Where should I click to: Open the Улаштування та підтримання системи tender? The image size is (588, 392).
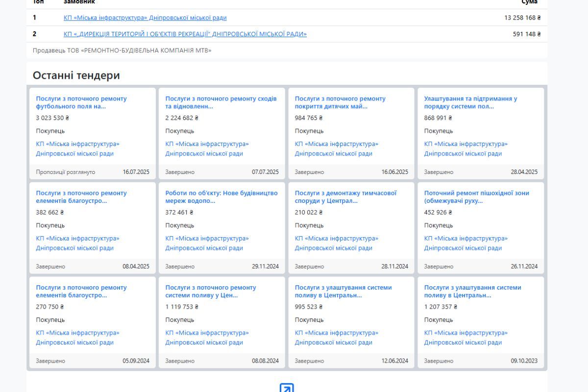470,102
